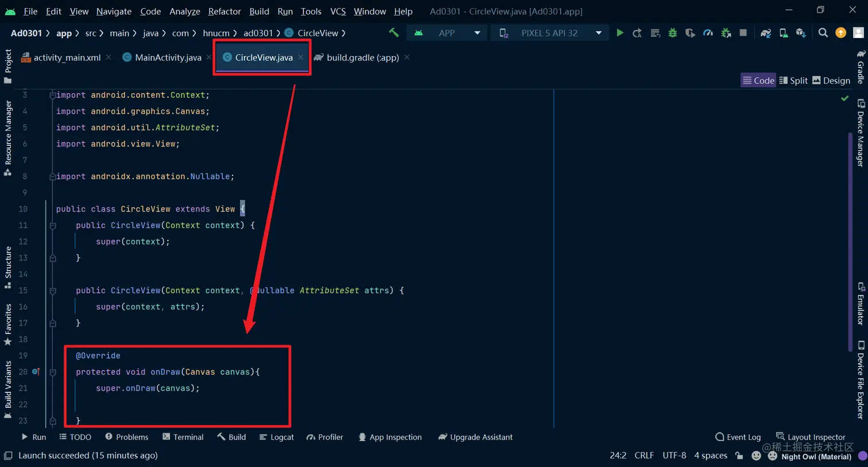Toggle the Favorites tool window

pos(8,325)
